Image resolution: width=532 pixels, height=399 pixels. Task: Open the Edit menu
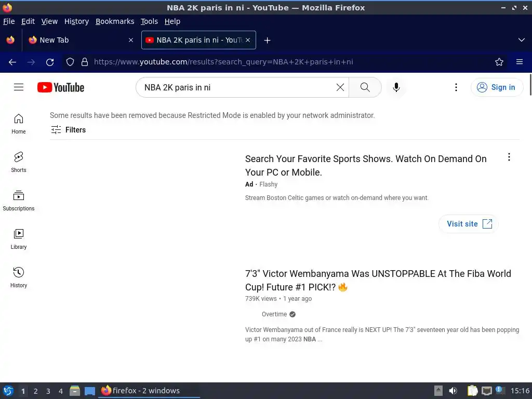(x=28, y=21)
